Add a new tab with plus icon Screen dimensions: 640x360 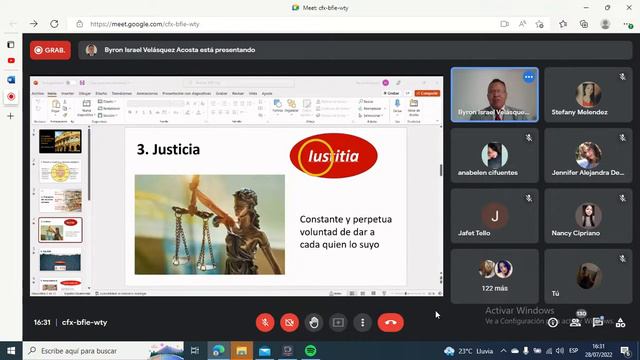(11, 116)
